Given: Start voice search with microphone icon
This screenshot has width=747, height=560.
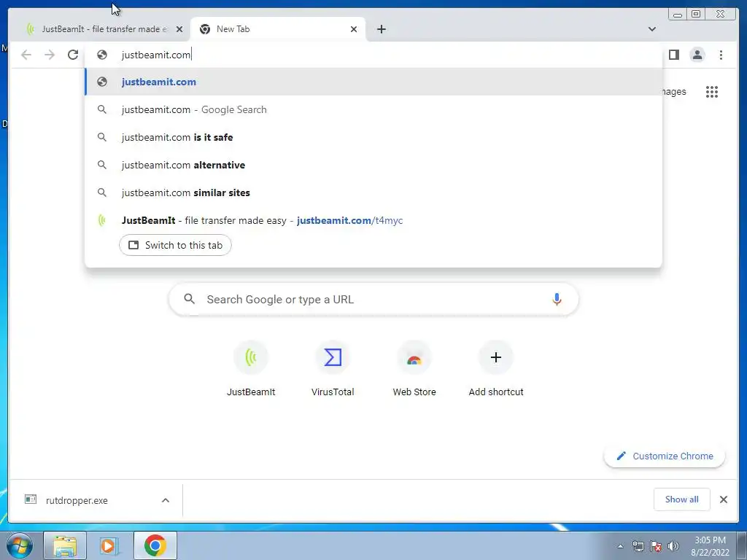Looking at the screenshot, I should point(557,299).
